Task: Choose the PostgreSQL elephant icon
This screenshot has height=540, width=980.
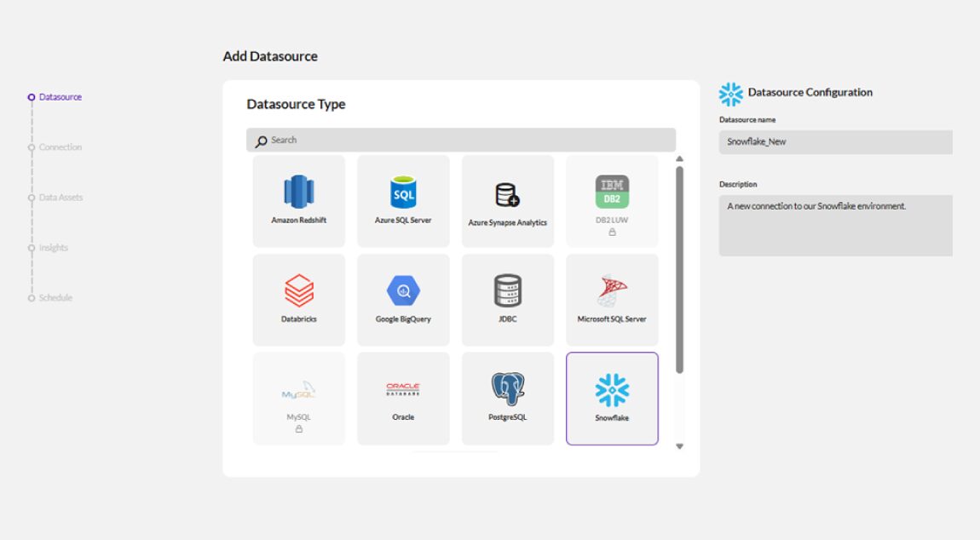Action: tap(508, 388)
